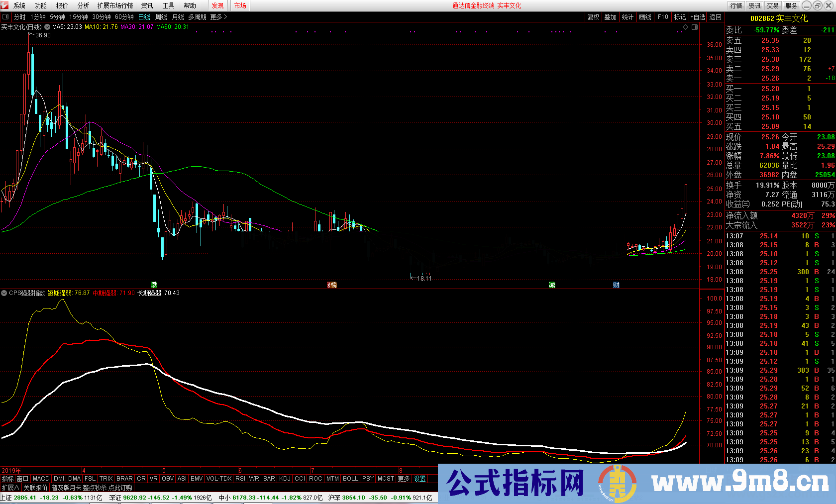Image resolution: width=836 pixels, height=504 pixels.
Task: Add 实丰文化 to watchlist via +自选
Action: point(698,16)
